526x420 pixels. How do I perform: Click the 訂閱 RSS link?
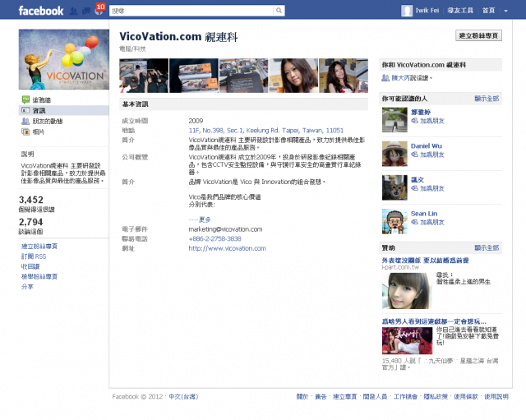(x=34, y=256)
